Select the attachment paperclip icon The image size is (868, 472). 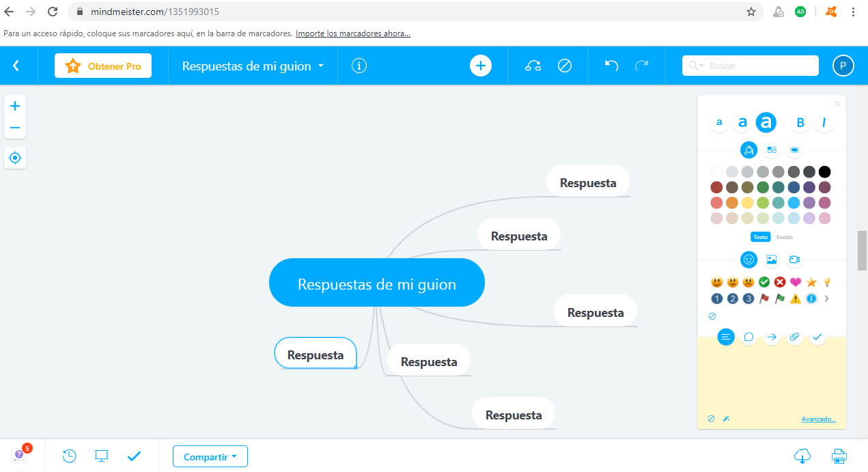[794, 337]
